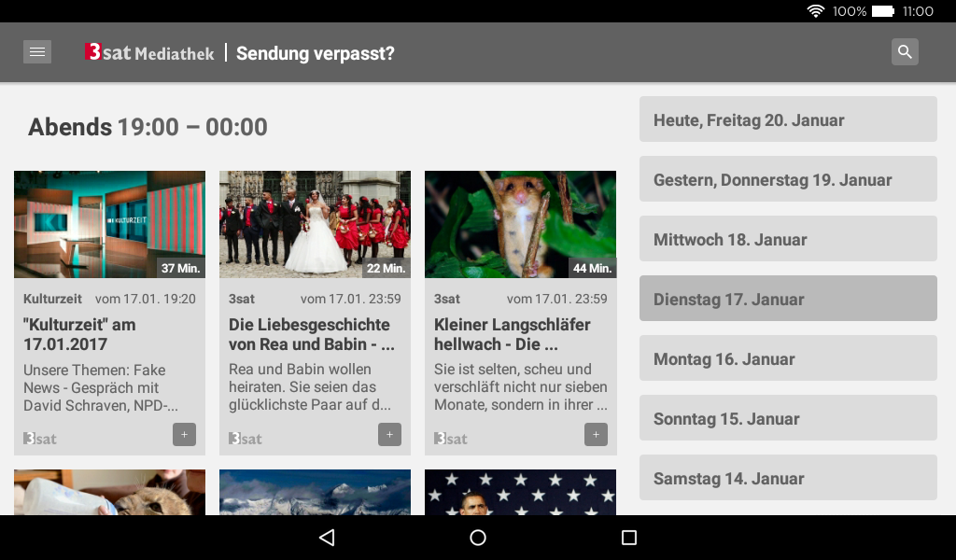Image resolution: width=956 pixels, height=560 pixels.
Task: Switch to Sonntag 15. Januar
Action: click(788, 418)
